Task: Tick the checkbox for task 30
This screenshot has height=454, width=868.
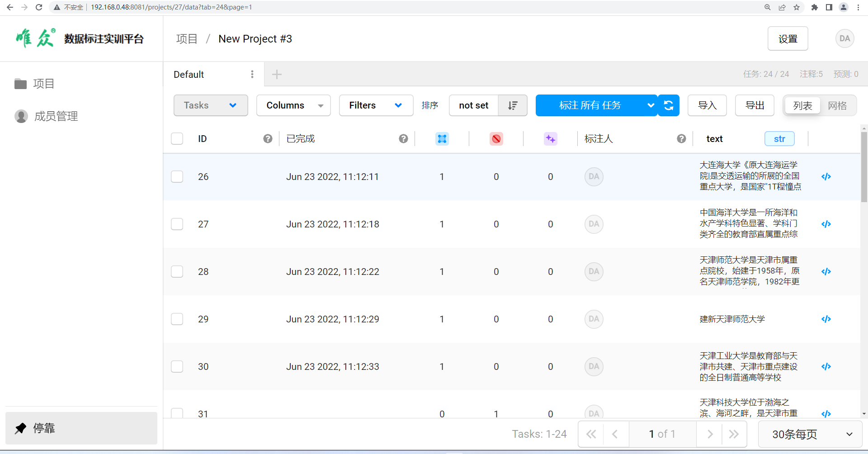Action: (177, 367)
